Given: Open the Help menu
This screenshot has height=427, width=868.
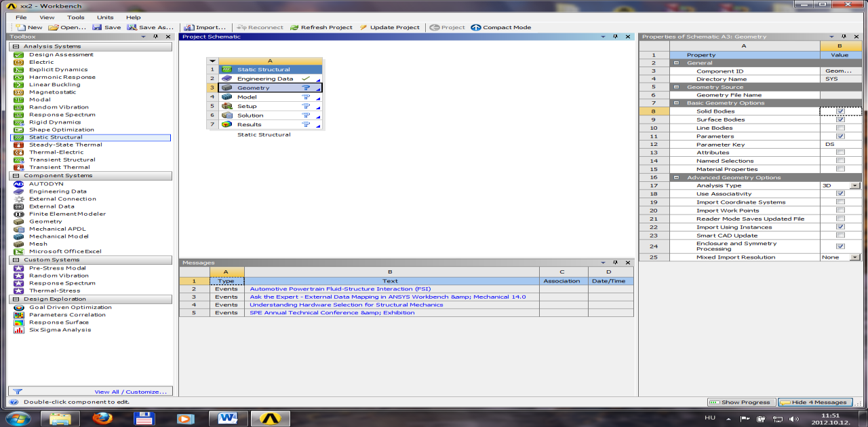Looking at the screenshot, I should [x=134, y=17].
